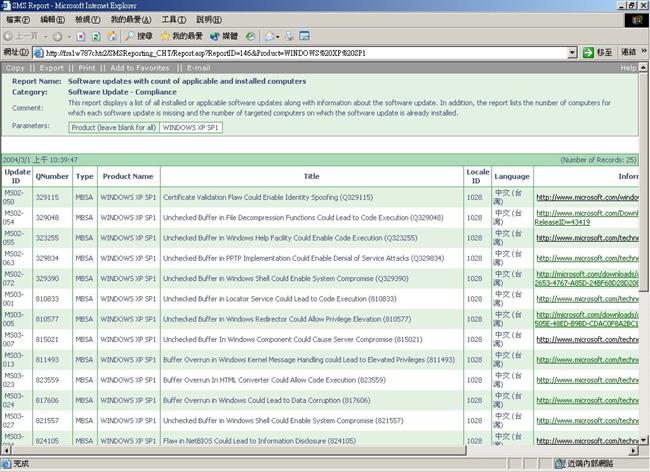Click the QNumber column header
This screenshot has width=650, height=472.
point(52,176)
